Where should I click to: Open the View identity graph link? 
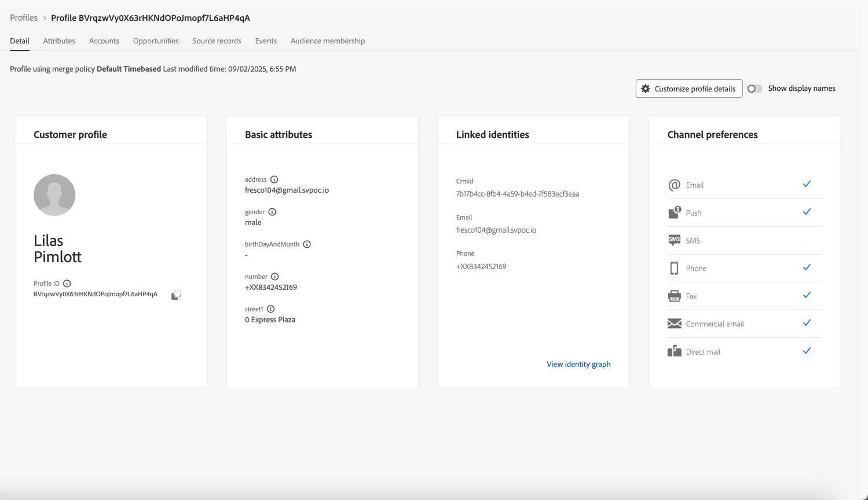point(578,364)
